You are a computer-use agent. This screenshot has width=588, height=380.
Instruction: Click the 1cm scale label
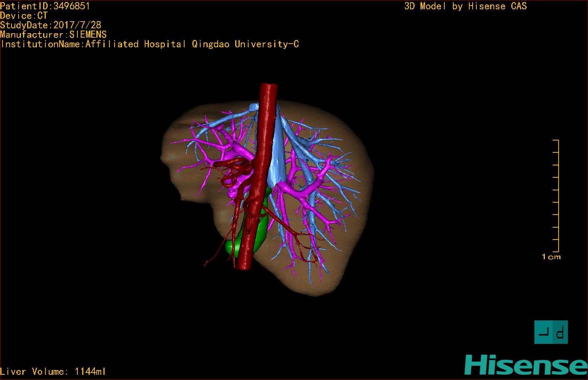coord(551,257)
